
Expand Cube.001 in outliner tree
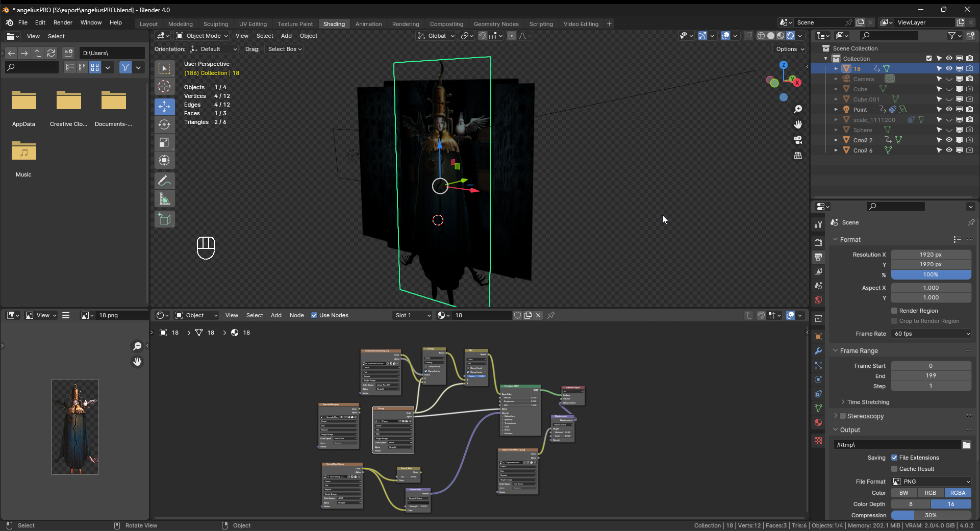tap(836, 99)
